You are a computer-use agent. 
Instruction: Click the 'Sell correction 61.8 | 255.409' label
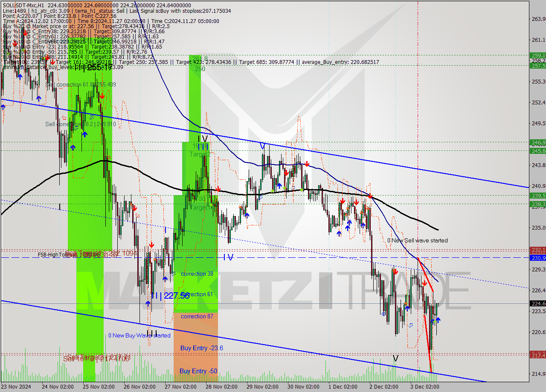tap(81, 85)
